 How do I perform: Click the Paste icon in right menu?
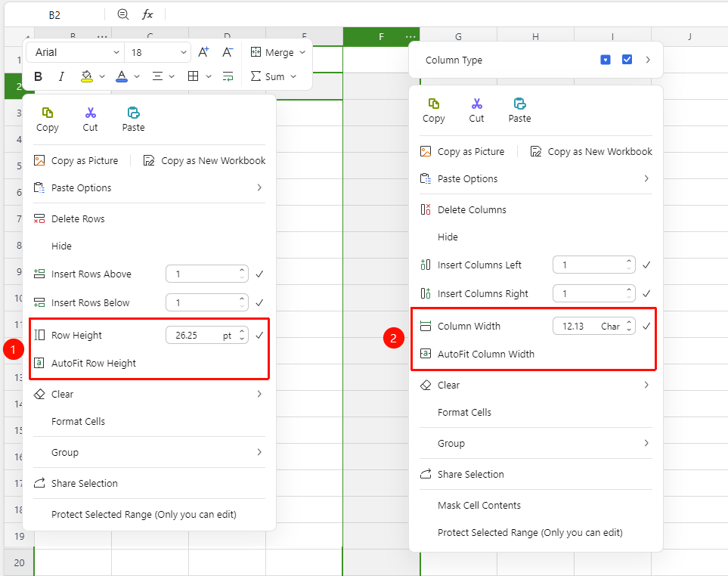[519, 104]
